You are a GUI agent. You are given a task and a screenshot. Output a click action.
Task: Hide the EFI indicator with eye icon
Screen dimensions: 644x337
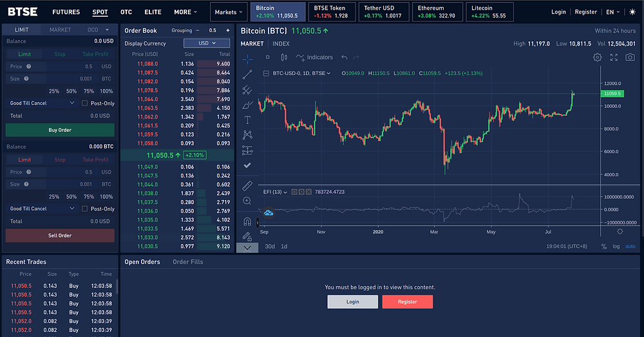pos(294,192)
